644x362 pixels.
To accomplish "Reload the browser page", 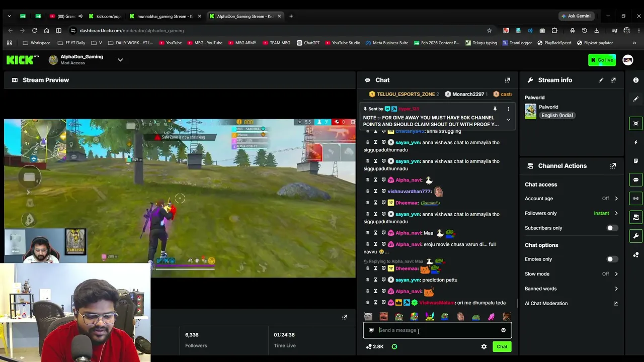I will click(x=34, y=30).
